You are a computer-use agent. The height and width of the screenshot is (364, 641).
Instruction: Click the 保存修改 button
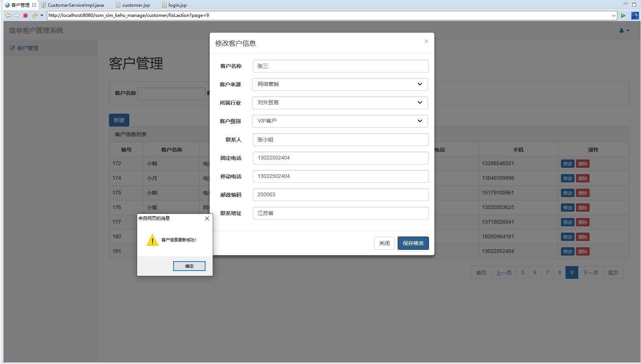(x=413, y=243)
